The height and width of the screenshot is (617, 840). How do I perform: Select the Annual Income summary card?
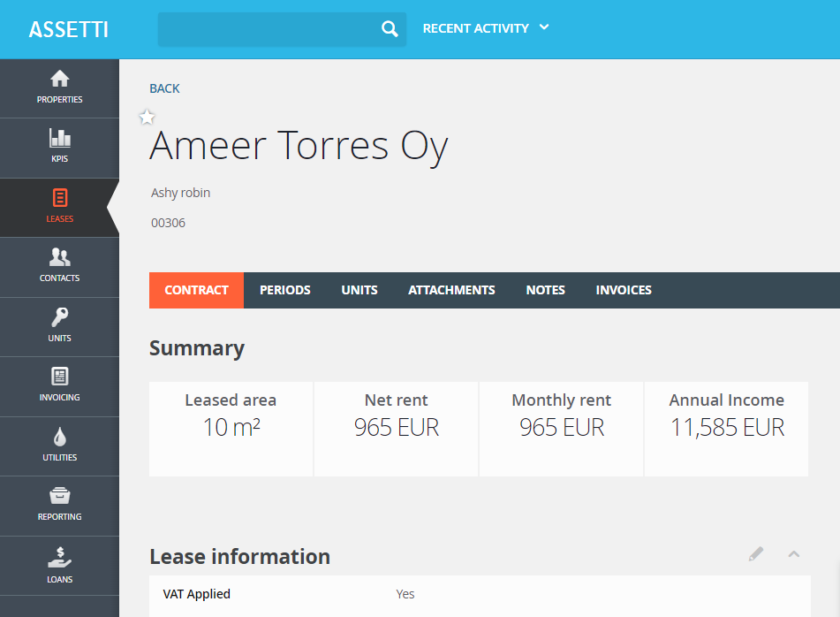[726, 429]
